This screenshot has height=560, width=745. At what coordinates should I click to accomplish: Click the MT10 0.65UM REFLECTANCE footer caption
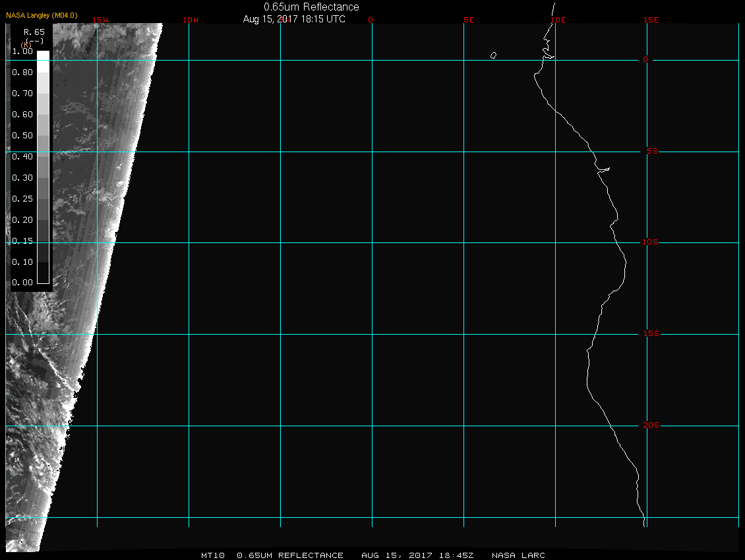[272, 555]
